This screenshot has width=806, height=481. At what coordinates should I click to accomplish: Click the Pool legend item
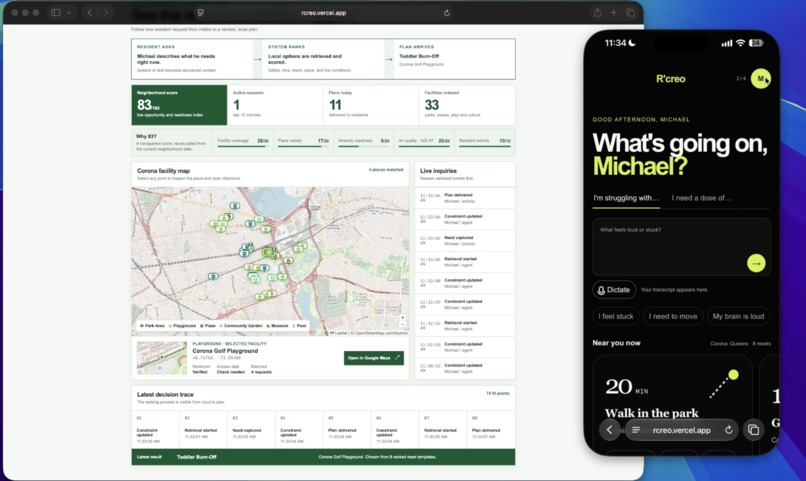(x=300, y=326)
